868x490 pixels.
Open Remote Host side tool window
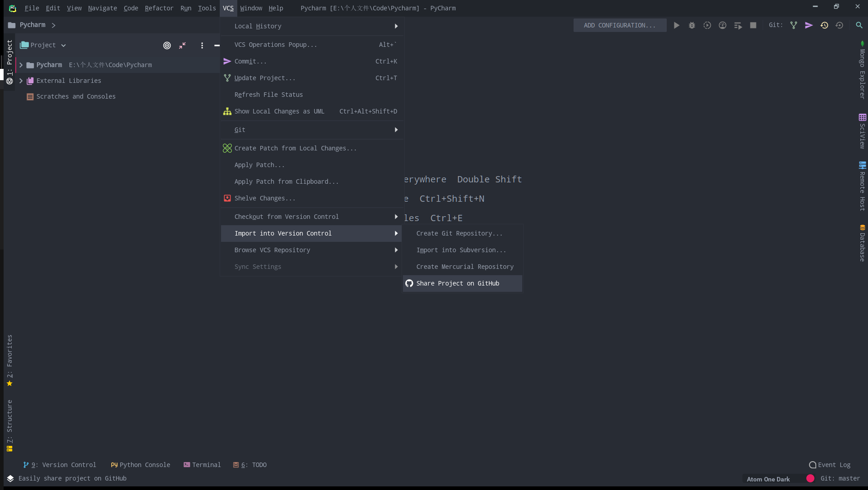862,186
